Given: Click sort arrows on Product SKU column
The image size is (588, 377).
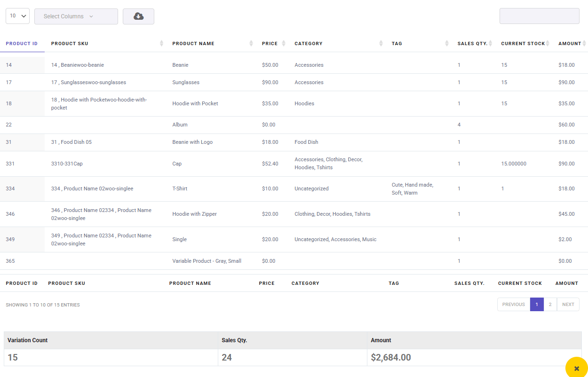Looking at the screenshot, I should (x=161, y=44).
